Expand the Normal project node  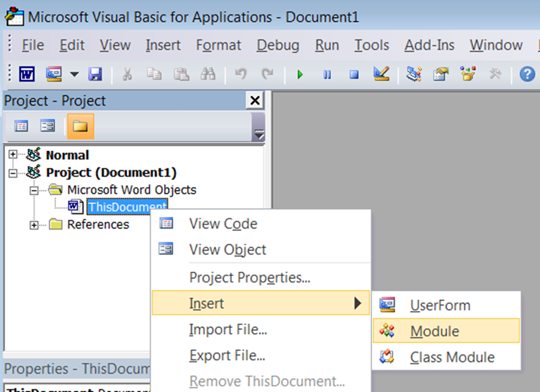(13, 154)
